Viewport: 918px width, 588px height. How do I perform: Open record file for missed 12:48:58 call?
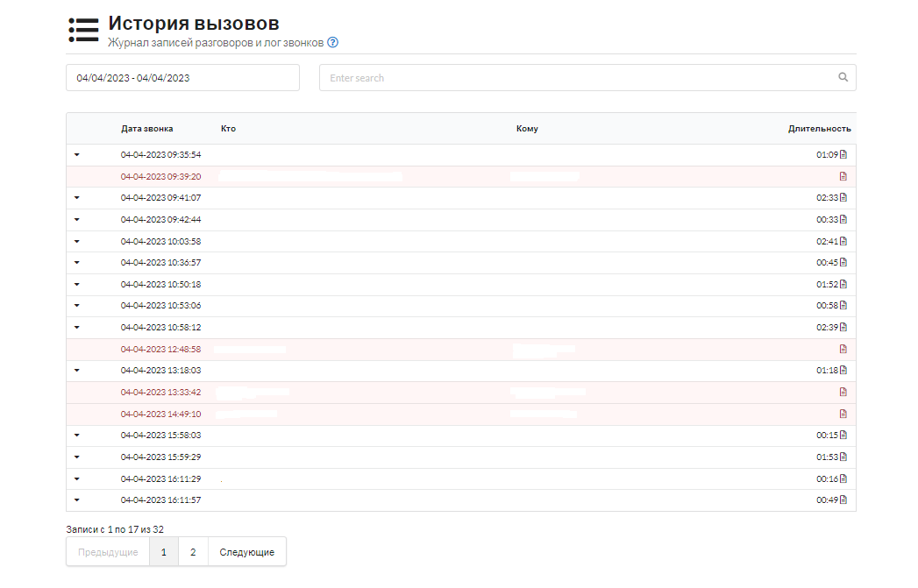(x=843, y=349)
